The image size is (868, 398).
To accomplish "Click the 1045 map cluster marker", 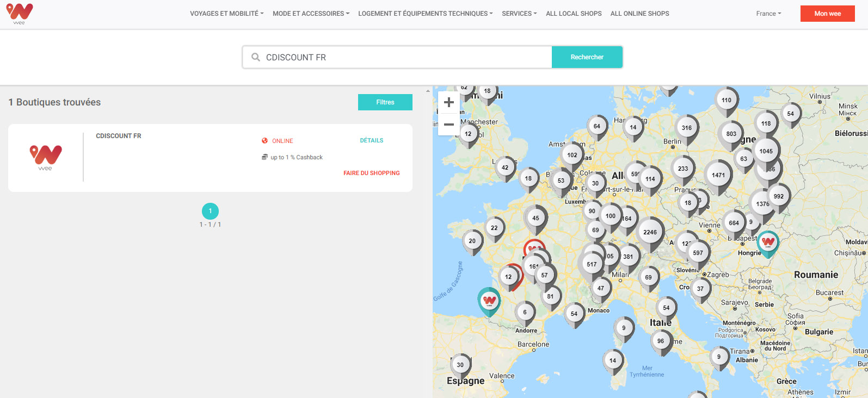I will (x=766, y=151).
